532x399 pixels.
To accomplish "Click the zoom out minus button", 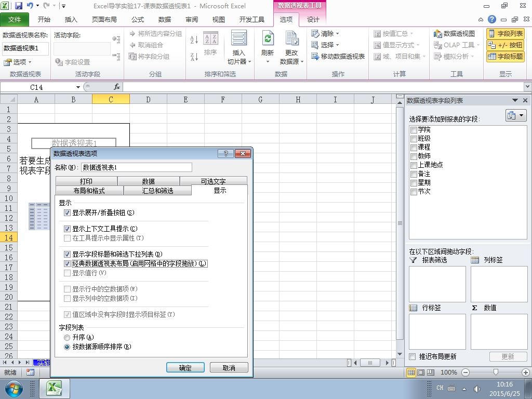I will point(465,373).
